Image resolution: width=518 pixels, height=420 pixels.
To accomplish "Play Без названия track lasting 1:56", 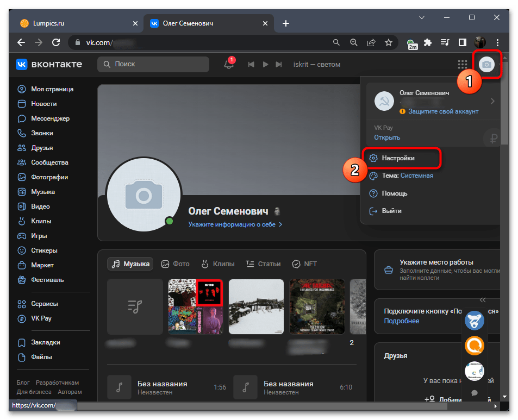I will point(120,387).
